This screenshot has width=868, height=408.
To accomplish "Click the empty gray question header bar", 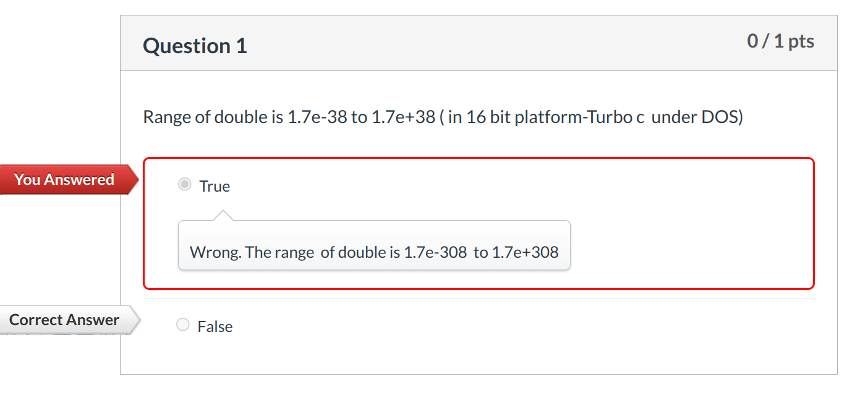I will (495, 45).
